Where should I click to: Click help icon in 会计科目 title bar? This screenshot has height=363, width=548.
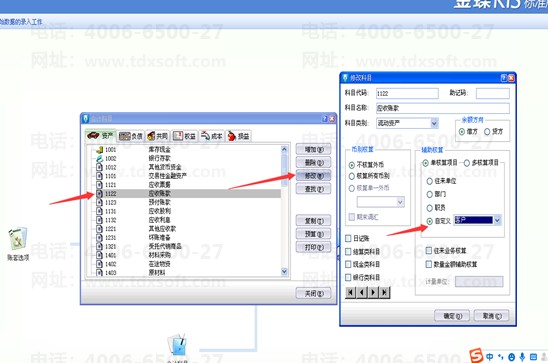pyautogui.click(x=325, y=119)
